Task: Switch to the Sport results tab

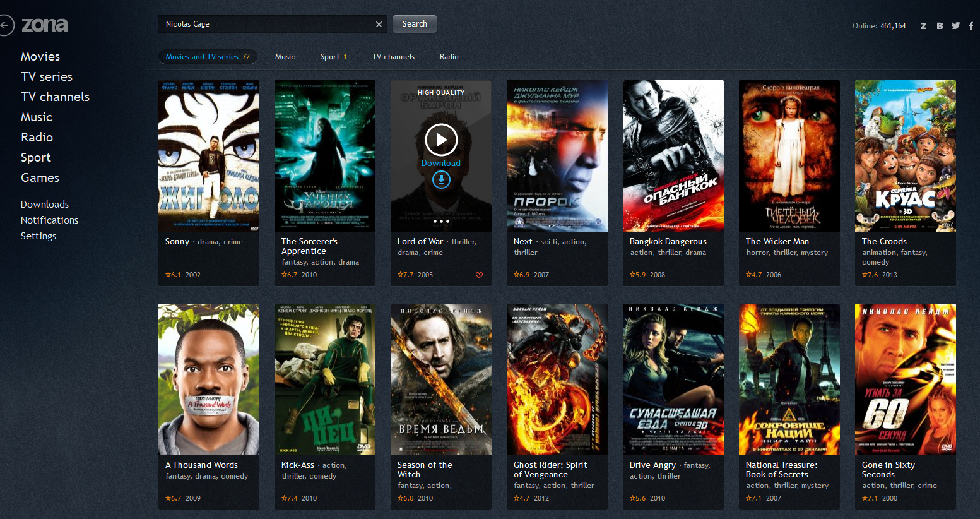Action: point(333,57)
